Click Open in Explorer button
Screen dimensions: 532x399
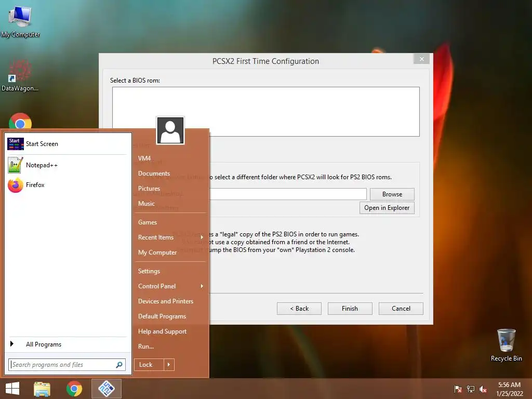pos(387,208)
